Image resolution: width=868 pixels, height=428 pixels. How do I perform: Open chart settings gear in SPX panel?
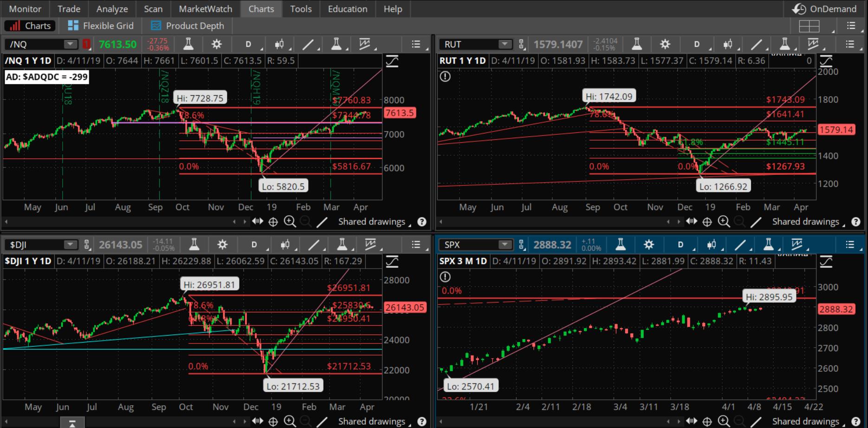coord(648,244)
